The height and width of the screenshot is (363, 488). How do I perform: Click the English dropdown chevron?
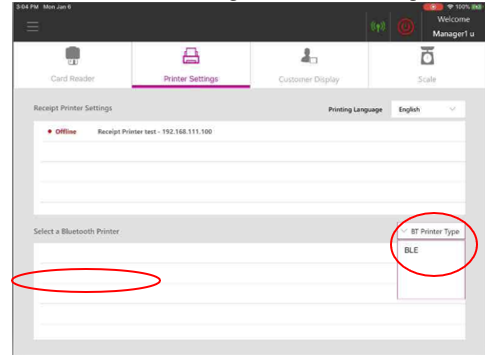click(x=452, y=109)
